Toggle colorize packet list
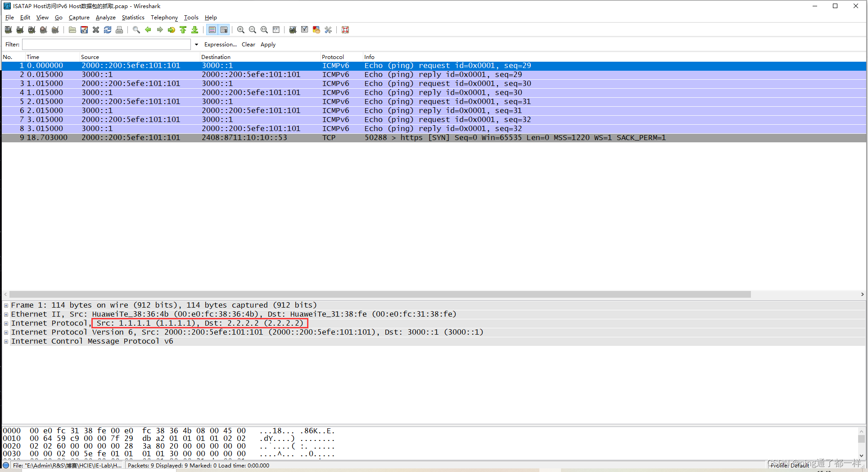 tap(212, 30)
